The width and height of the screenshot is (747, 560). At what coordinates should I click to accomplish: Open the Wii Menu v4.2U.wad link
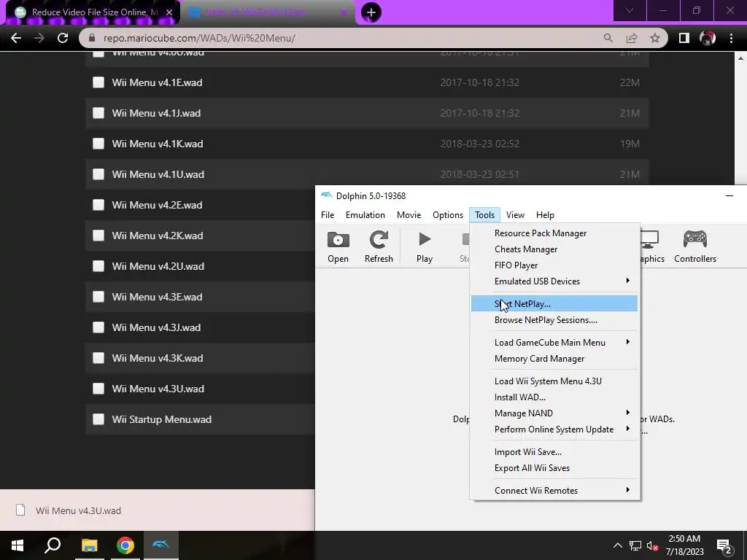[x=158, y=266]
